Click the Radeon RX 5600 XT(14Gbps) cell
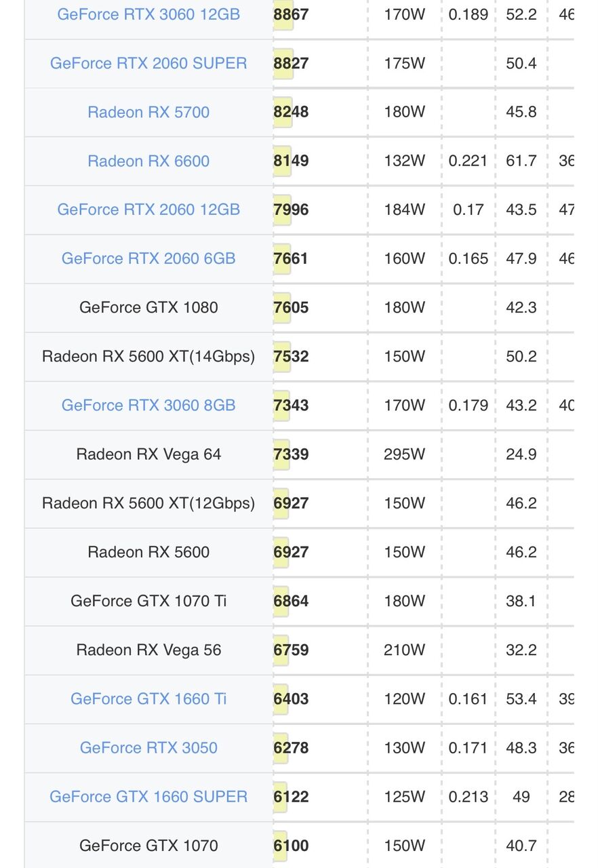 (148, 356)
